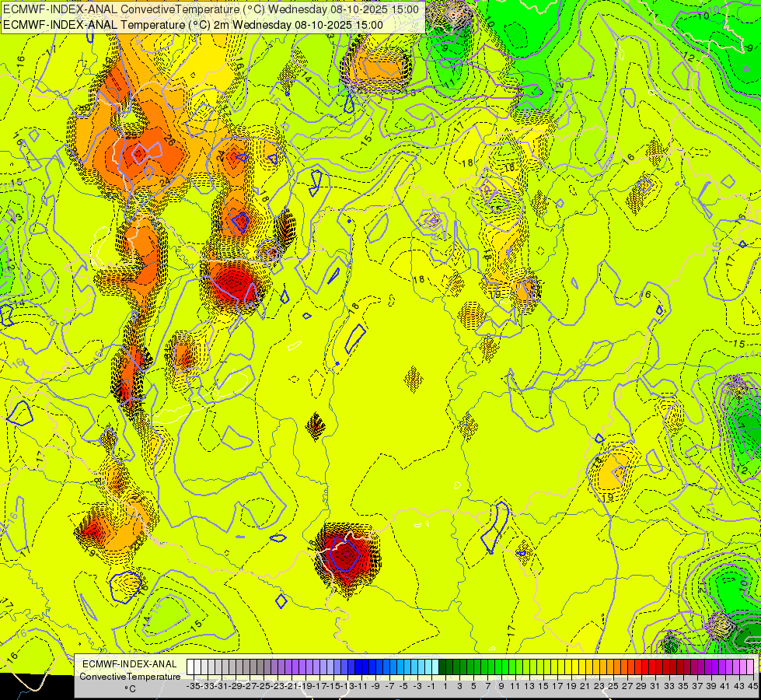The height and width of the screenshot is (700, 761).
Task: Click the '-5' legend scale value
Action: click(403, 686)
